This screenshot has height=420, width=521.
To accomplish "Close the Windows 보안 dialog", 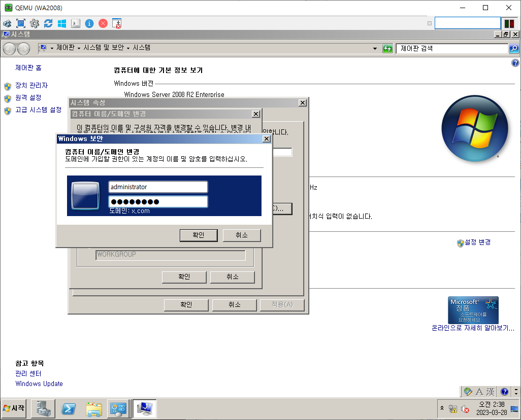I will tap(267, 139).
